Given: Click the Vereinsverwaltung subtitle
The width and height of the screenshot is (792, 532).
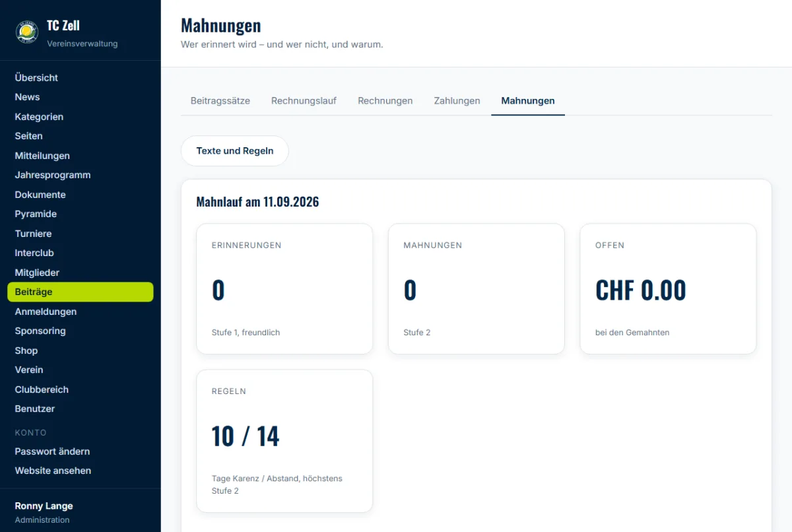Looking at the screenshot, I should click(x=82, y=44).
